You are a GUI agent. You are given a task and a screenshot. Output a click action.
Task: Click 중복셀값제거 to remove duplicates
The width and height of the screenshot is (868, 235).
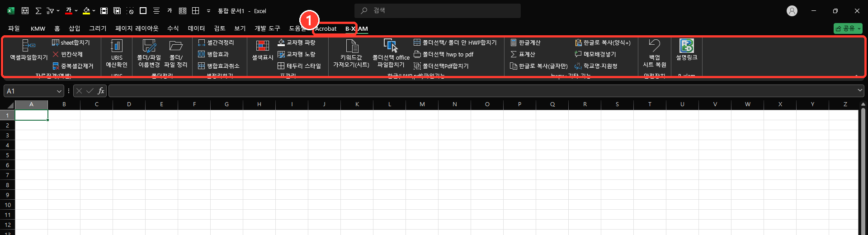click(x=73, y=66)
